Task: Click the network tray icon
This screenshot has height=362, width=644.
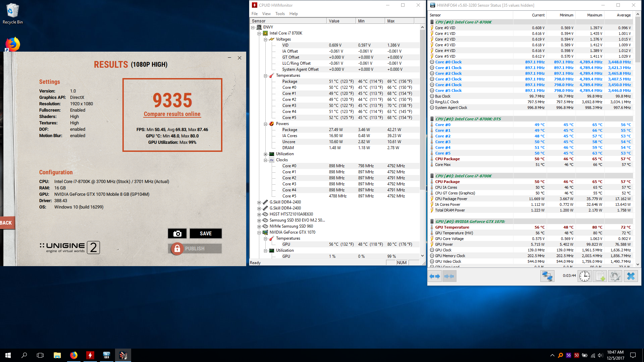Action: coord(593,355)
